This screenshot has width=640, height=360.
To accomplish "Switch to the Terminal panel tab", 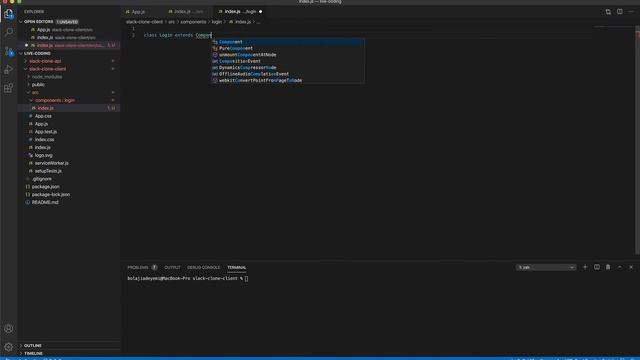I will [237, 267].
